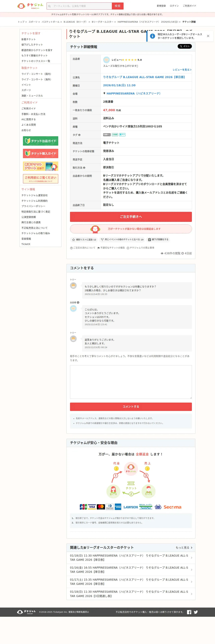Click the ご利用前にご覧ください banner
Screen dimensions: 215x644
[x=41, y=179]
